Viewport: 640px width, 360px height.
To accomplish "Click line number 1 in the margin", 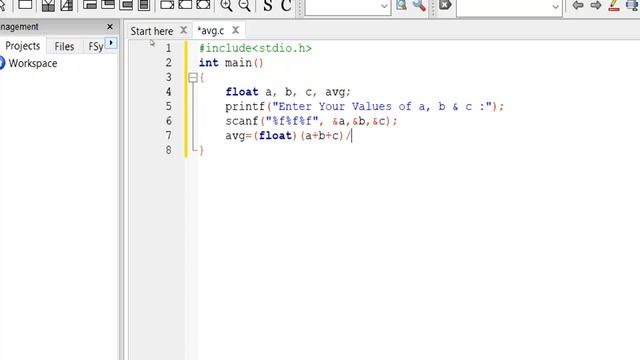I will click(168, 48).
